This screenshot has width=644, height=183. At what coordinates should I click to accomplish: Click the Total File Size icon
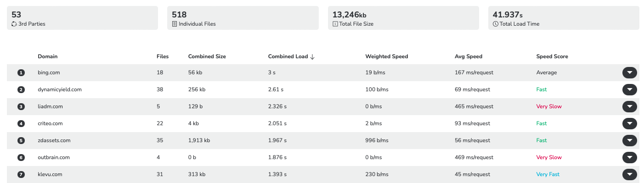click(335, 24)
